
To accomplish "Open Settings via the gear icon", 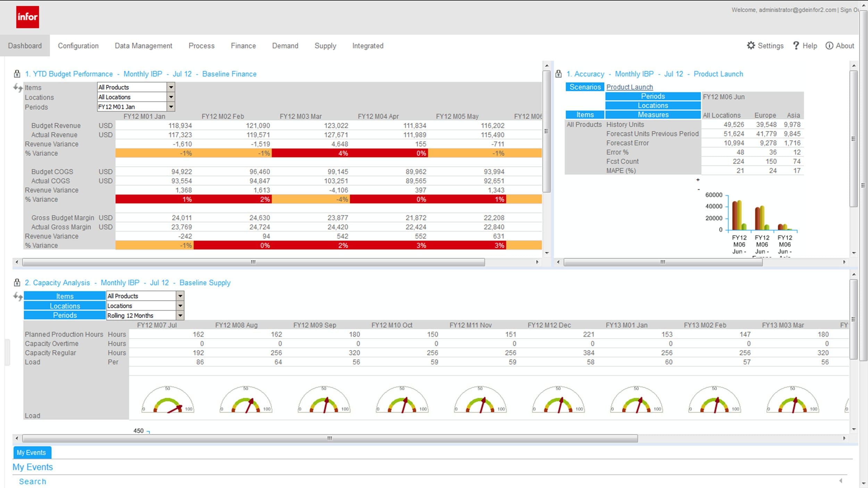I will [x=751, y=45].
